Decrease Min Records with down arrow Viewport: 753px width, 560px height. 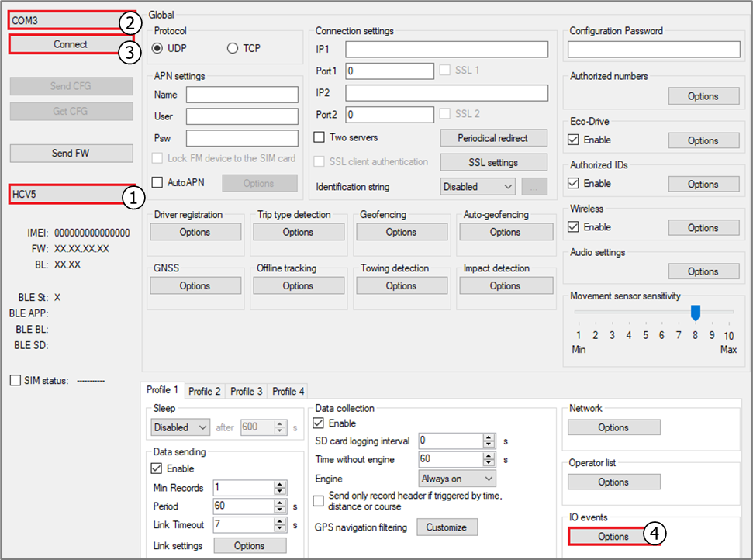[x=280, y=491]
